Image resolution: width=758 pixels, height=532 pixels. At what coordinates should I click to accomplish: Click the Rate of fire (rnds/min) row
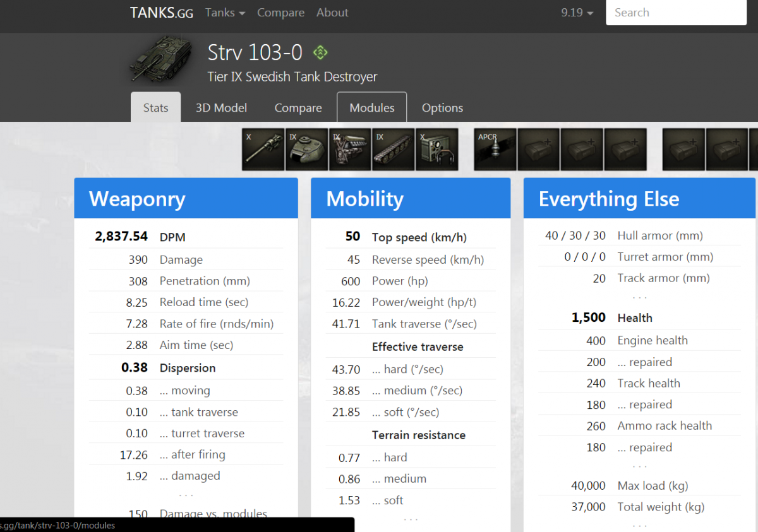(186, 324)
